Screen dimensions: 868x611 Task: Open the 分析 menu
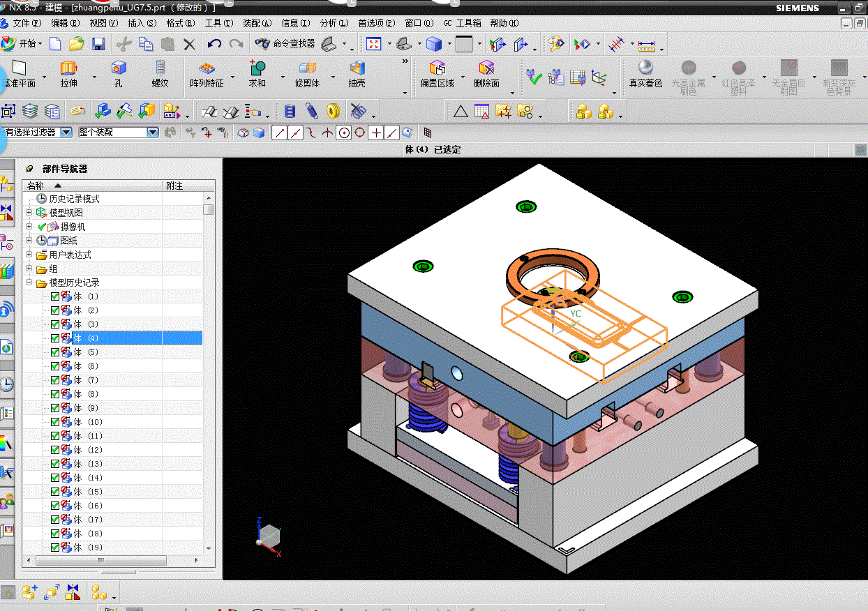pyautogui.click(x=334, y=23)
